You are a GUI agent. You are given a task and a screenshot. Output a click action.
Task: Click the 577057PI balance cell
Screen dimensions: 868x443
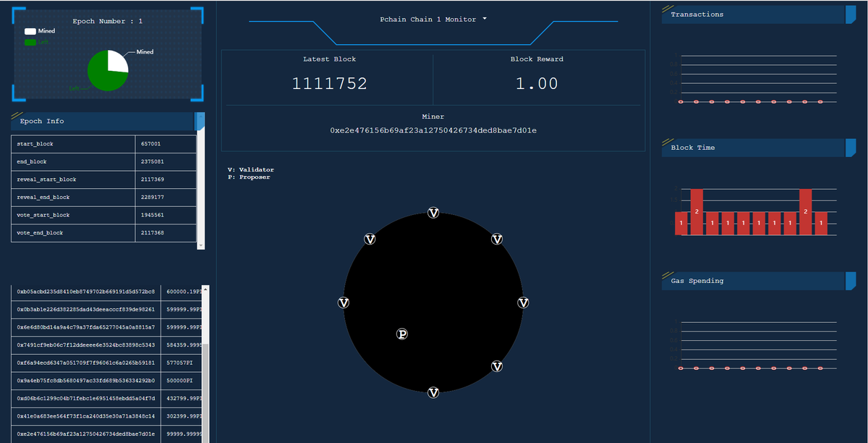181,363
